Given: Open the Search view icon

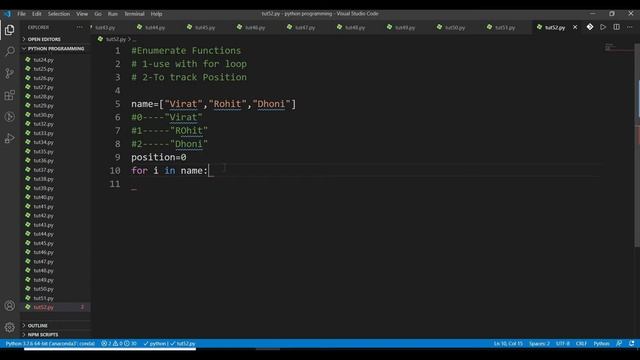Looking at the screenshot, I should 10,51.
